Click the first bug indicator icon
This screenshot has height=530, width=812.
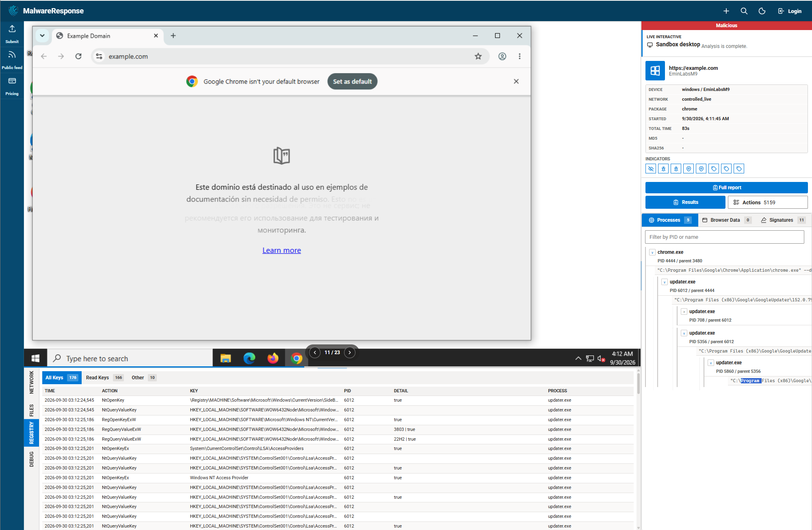(x=663, y=169)
